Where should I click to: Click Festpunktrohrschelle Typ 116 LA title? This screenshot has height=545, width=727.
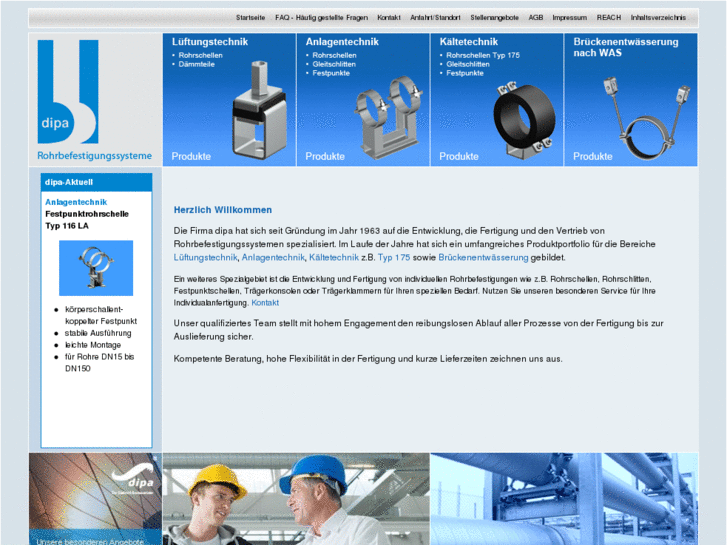click(87, 220)
